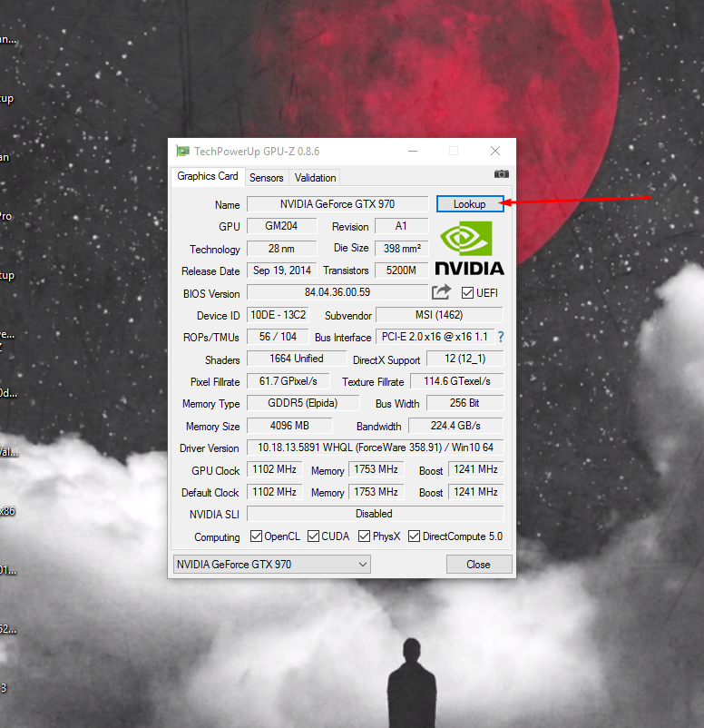Screen dimensions: 704x728
Task: Click the NVIDIA SLI field showing Disabled
Action: coord(375,514)
